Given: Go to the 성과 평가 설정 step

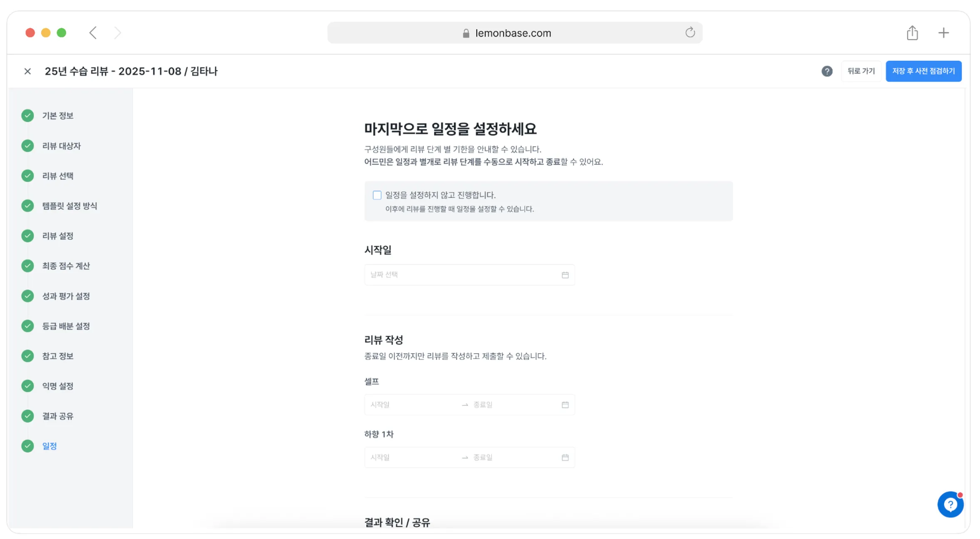Looking at the screenshot, I should coord(66,296).
